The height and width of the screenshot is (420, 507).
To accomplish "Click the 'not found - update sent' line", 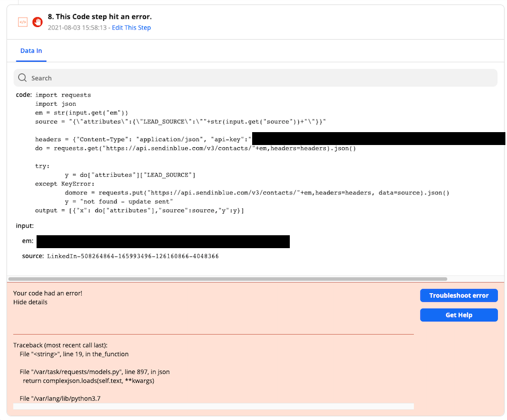I will pos(119,201).
